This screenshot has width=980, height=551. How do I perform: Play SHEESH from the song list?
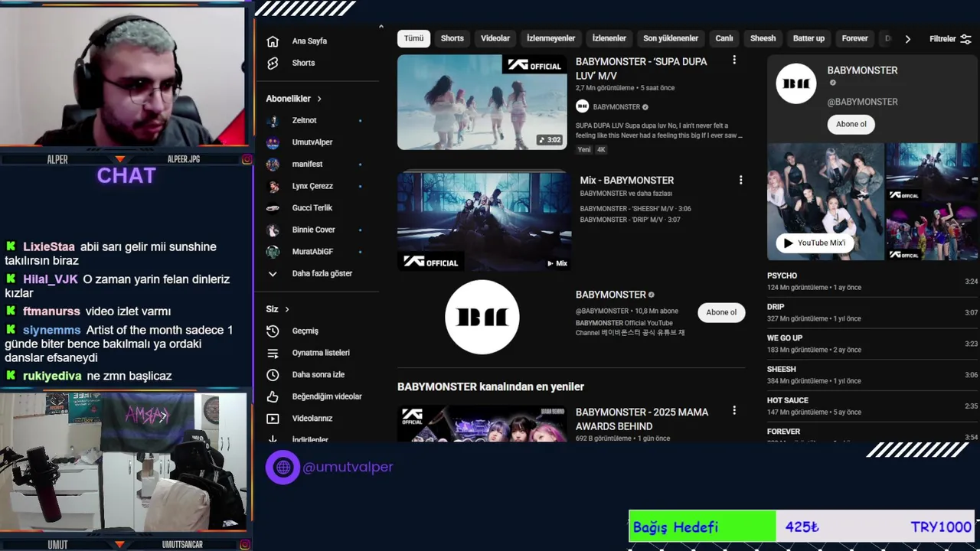[x=872, y=374]
